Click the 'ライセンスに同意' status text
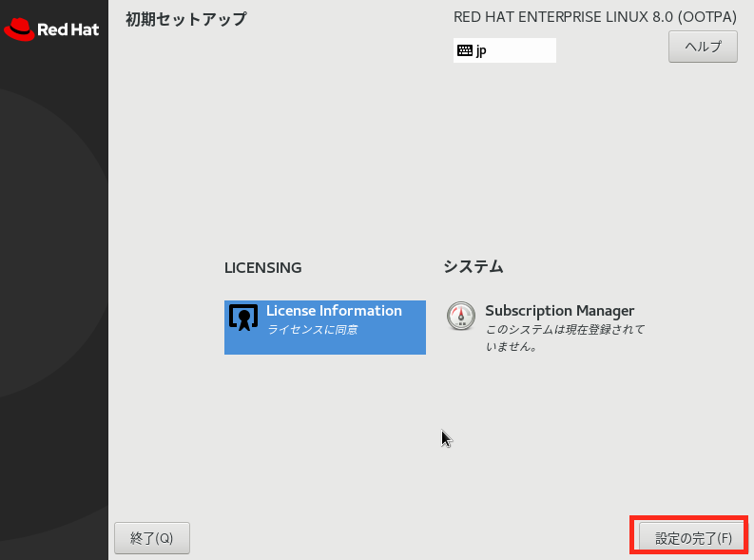 coord(313,330)
